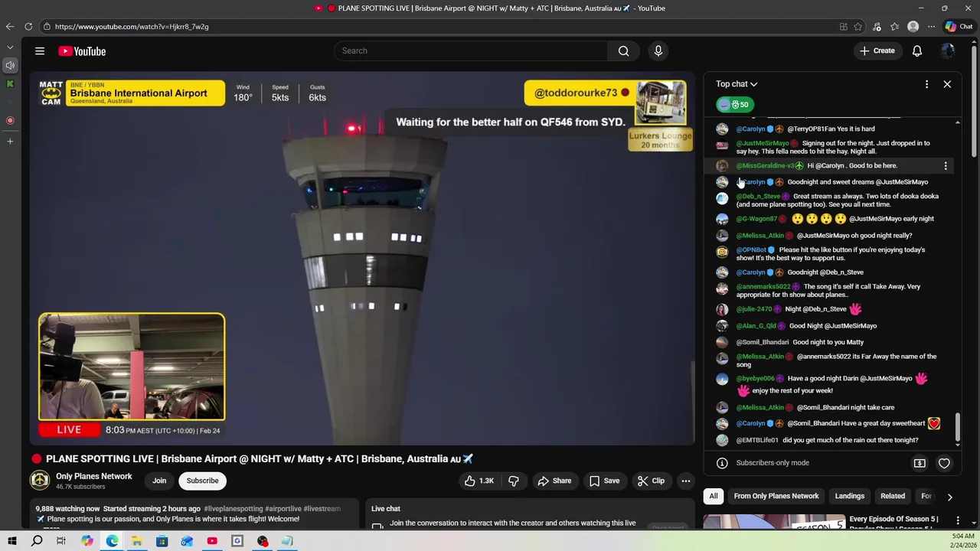
Task: Open split screen apps icon in address bar
Action: click(843, 27)
